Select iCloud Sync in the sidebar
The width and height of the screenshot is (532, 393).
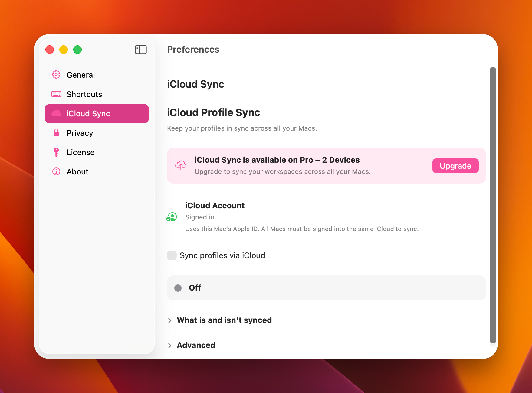tap(97, 113)
